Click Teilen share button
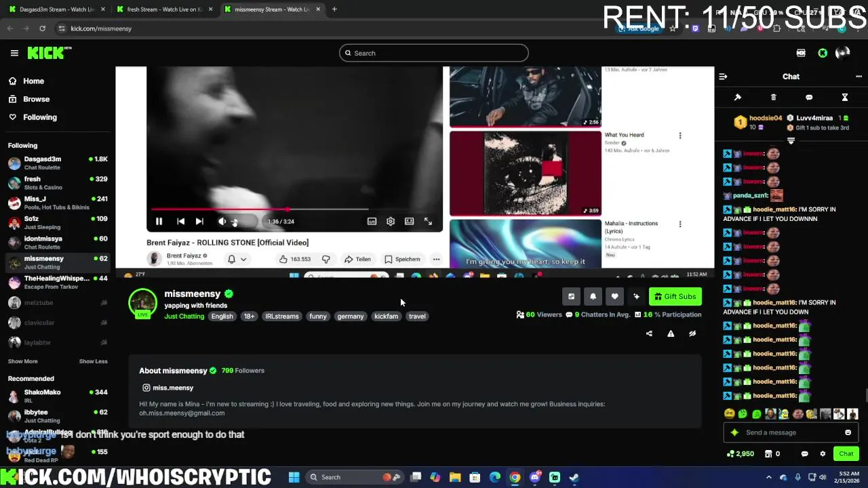The height and width of the screenshot is (488, 868). [357, 259]
